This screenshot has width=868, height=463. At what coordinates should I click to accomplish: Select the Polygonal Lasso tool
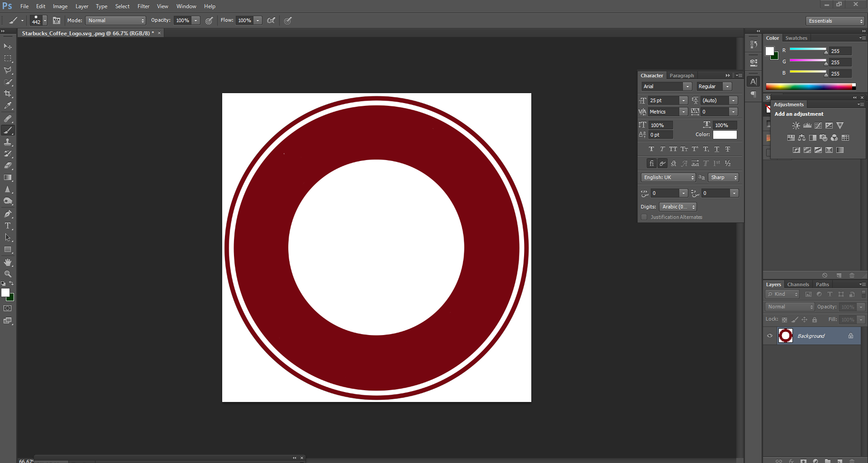[x=8, y=70]
